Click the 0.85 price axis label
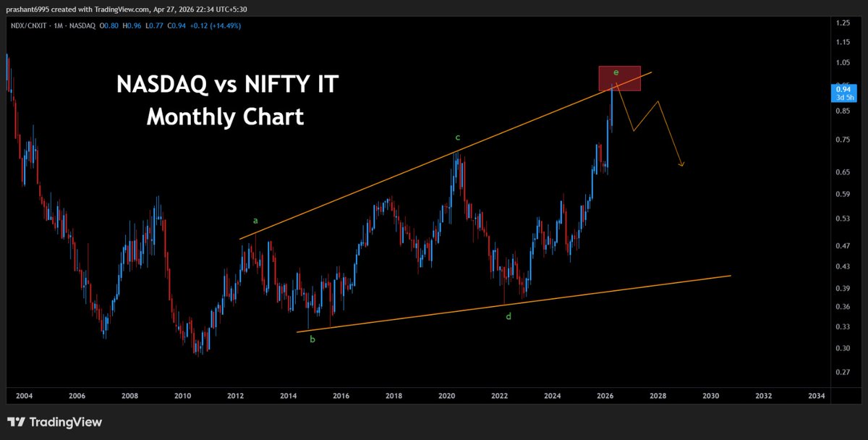The image size is (868, 440). tap(842, 111)
